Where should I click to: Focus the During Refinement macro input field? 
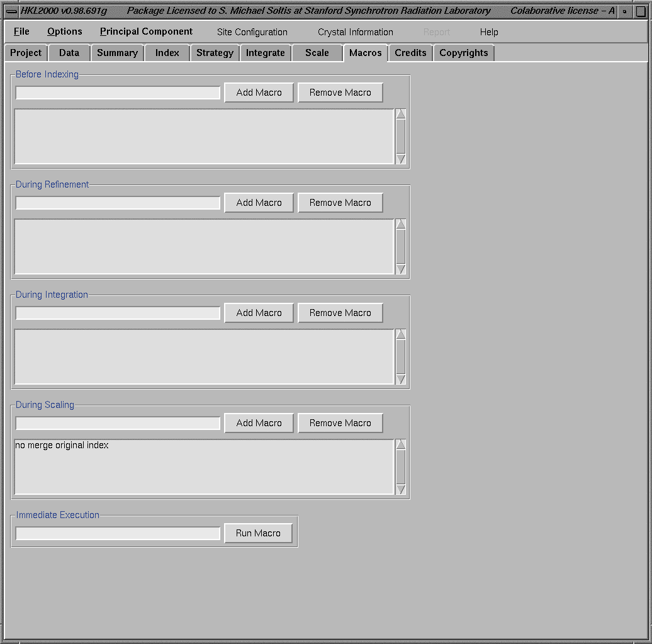118,203
